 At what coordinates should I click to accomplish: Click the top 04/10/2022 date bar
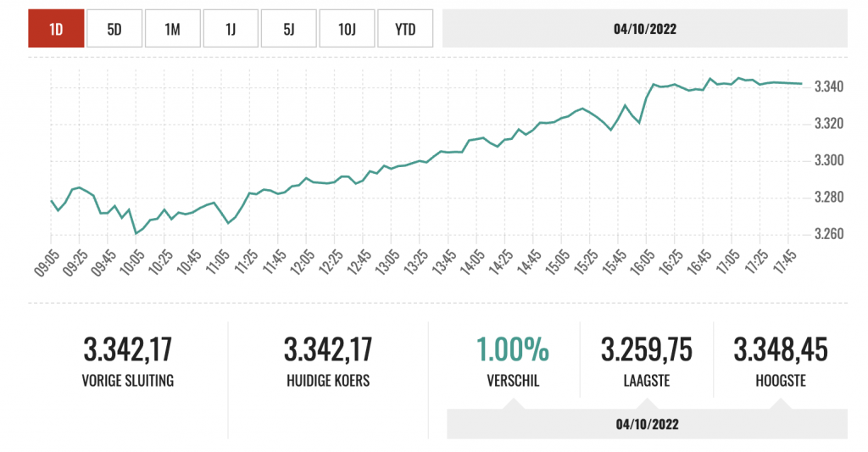[x=645, y=29]
